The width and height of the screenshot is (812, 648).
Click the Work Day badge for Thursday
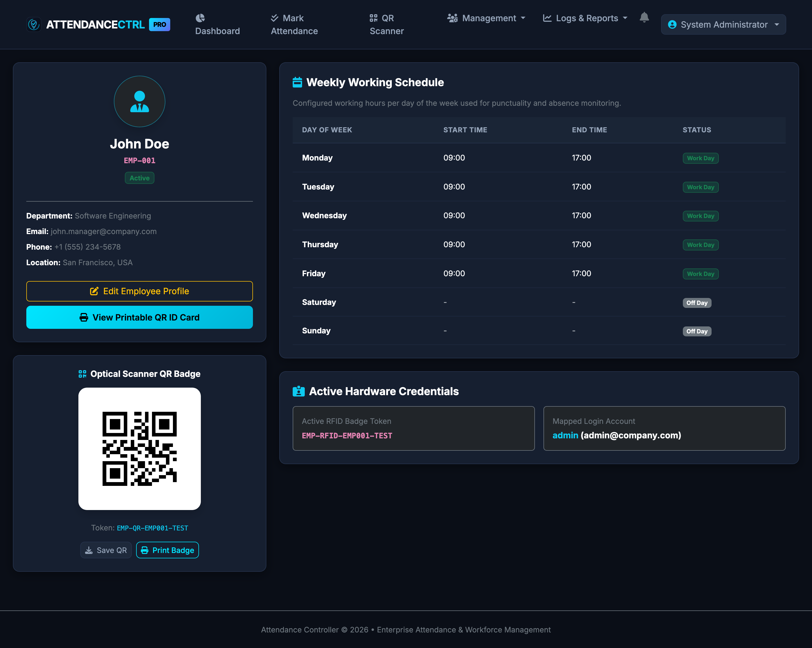click(x=701, y=245)
